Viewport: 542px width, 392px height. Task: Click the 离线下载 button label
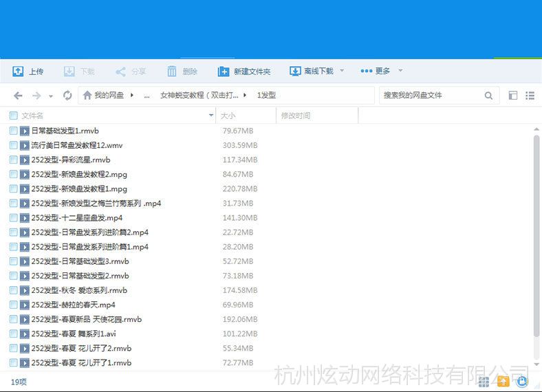click(318, 72)
